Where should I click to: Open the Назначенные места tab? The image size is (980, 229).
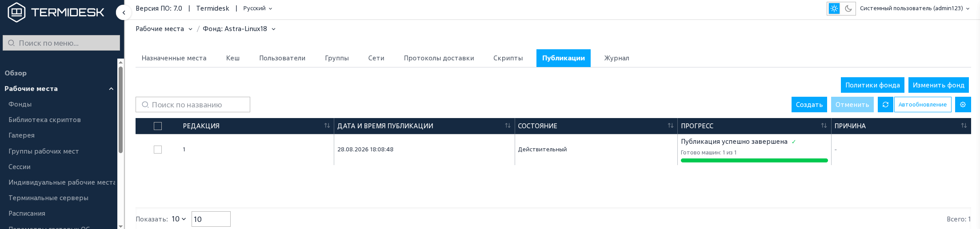coord(174,58)
